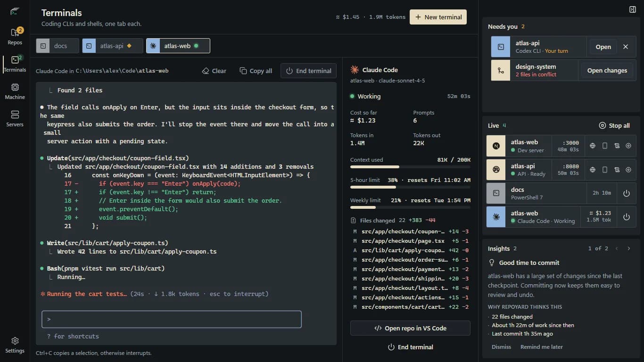Click the atlas-api Codex CLI terminal icon
Viewport: 644px width, 362px height.
point(501,47)
